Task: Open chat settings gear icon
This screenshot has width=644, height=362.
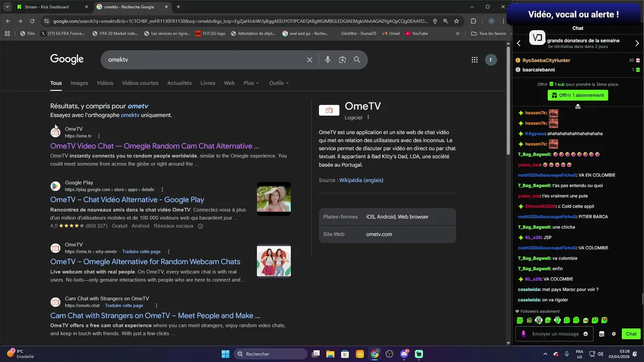Action: 614,334
